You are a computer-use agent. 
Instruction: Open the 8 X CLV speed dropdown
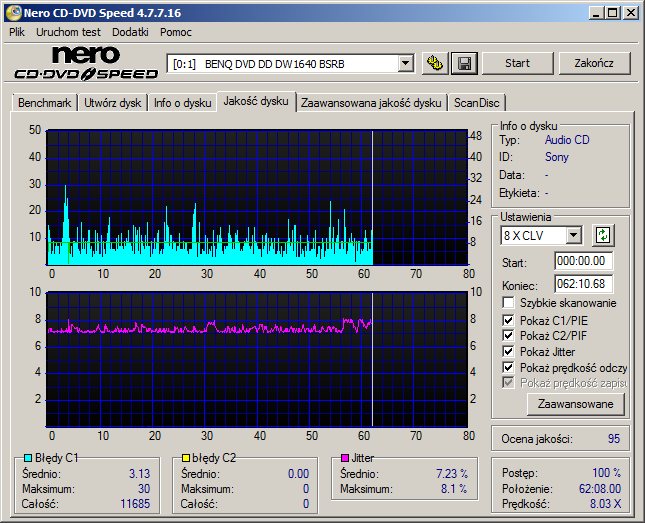[x=573, y=236]
